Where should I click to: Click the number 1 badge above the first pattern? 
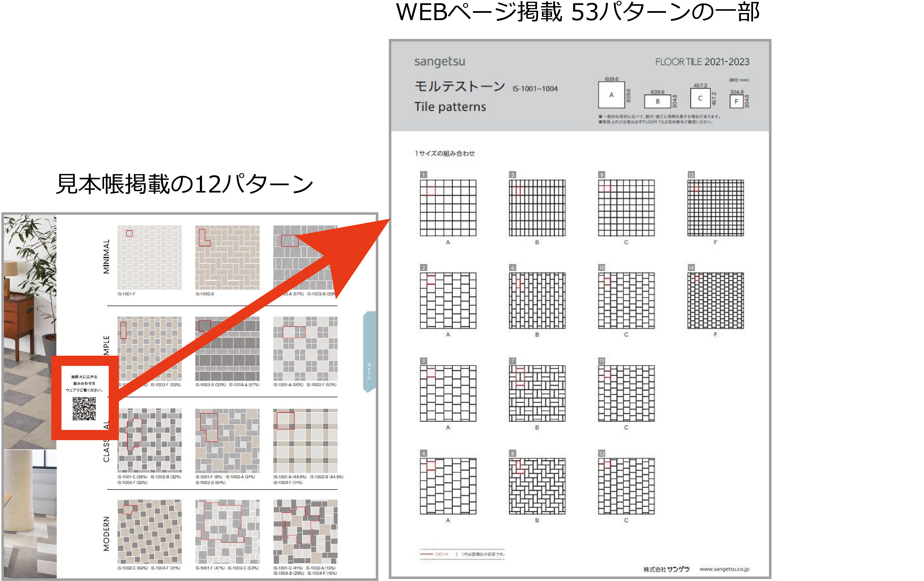coord(423,175)
